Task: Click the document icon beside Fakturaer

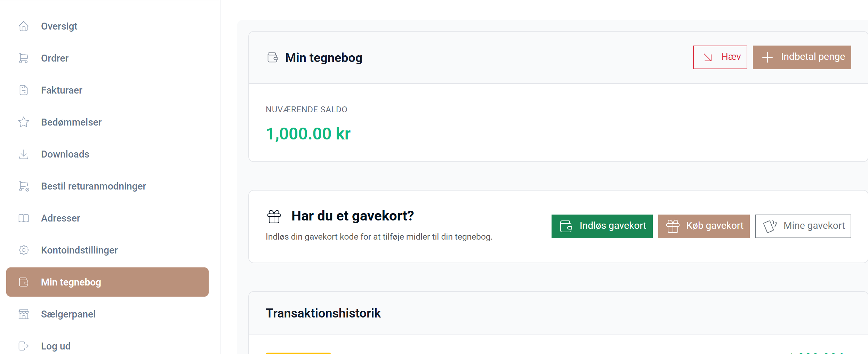Action: (x=24, y=90)
